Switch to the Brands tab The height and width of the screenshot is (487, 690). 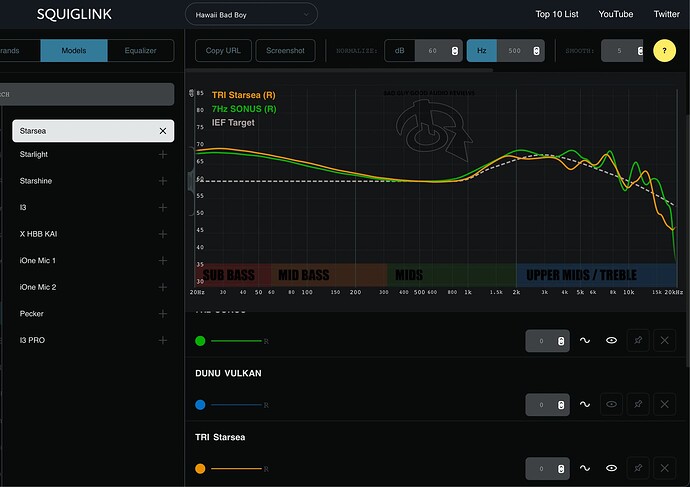18,51
